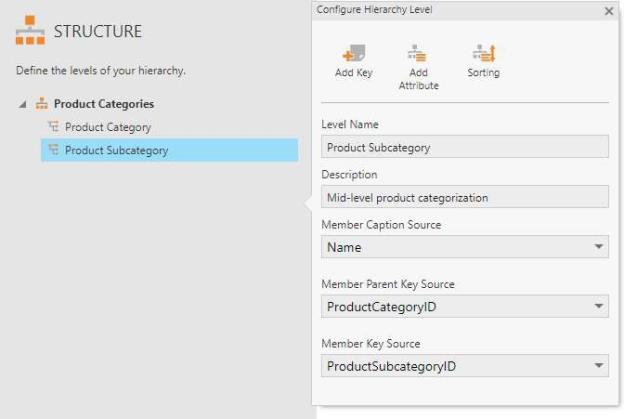Click the Level Name text field
The height and width of the screenshot is (419, 624).
[x=464, y=147]
